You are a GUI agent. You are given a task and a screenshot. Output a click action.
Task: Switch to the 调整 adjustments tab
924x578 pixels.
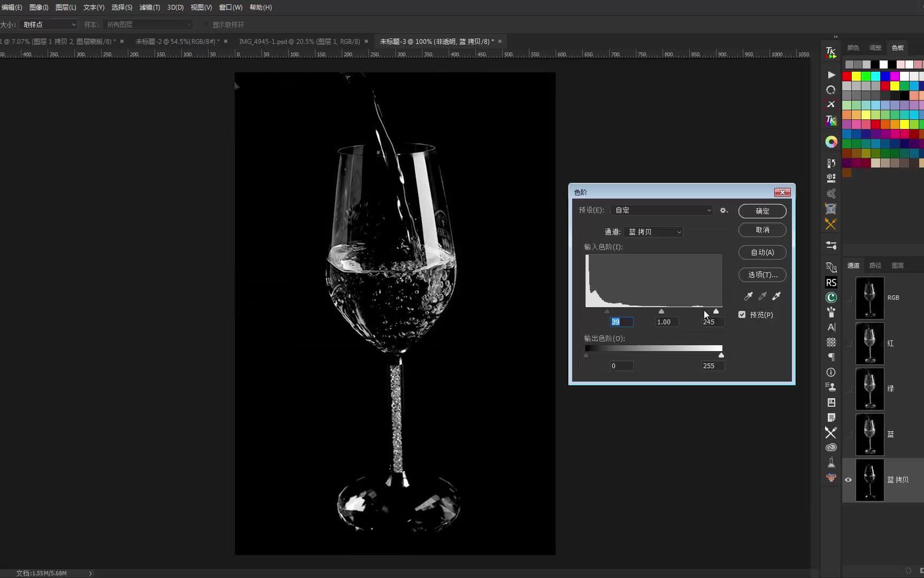point(875,48)
